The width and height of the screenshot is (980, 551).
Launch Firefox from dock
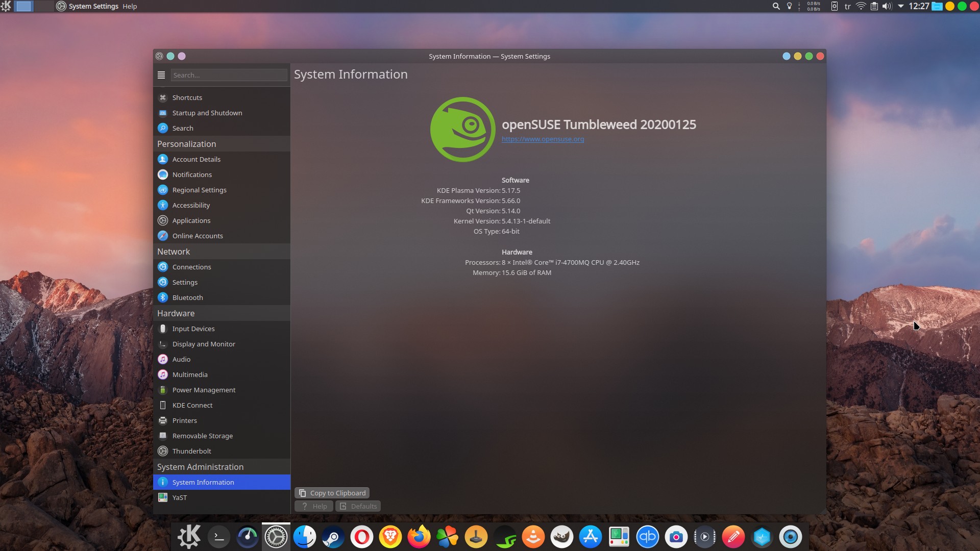[419, 537]
